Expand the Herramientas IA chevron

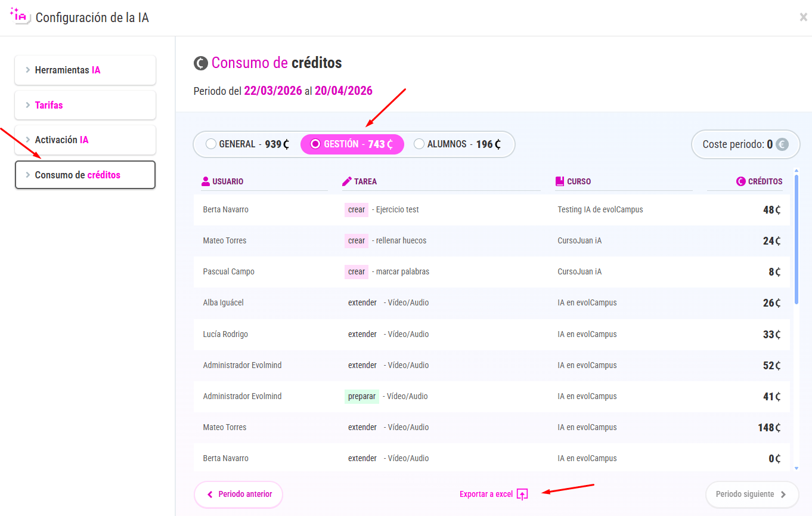pyautogui.click(x=28, y=70)
